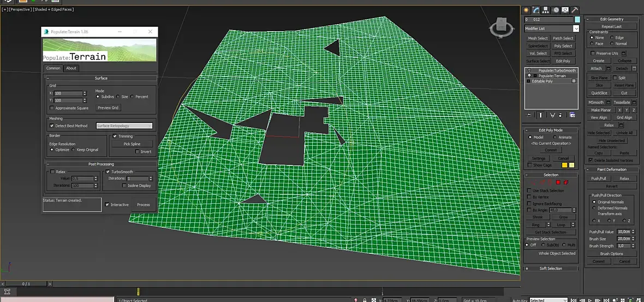This screenshot has width=644, height=302.
Task: Enable the Invert checkbox under Trimming
Action: tap(138, 152)
